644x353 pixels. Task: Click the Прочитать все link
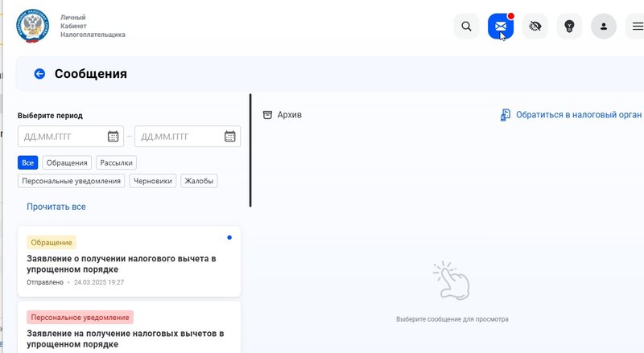(x=56, y=207)
